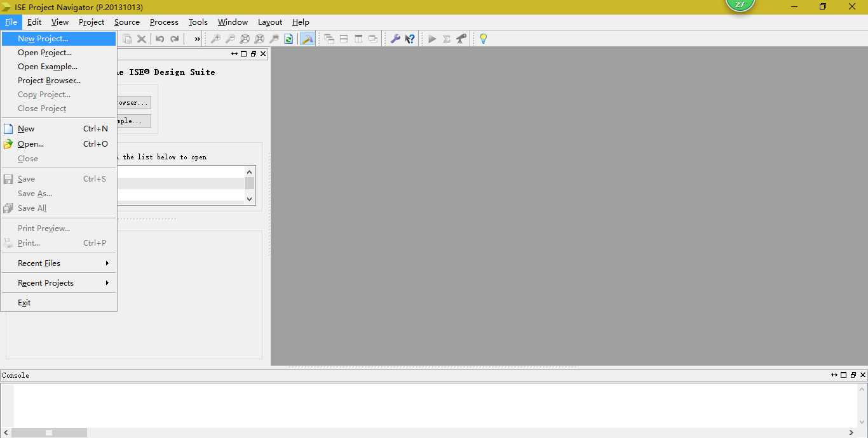Open the Edit menu
The width and height of the screenshot is (868, 438).
(34, 22)
